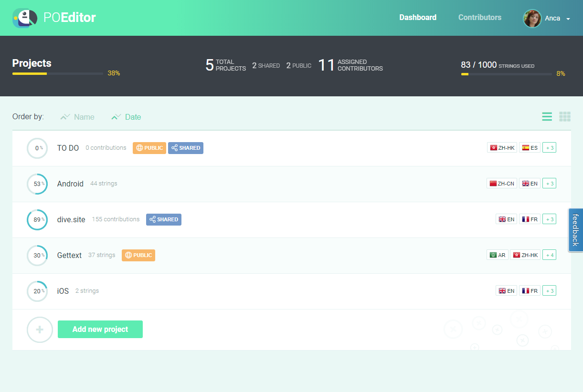Switch to grid view layout
Image resolution: width=583 pixels, height=392 pixels.
[x=565, y=116]
